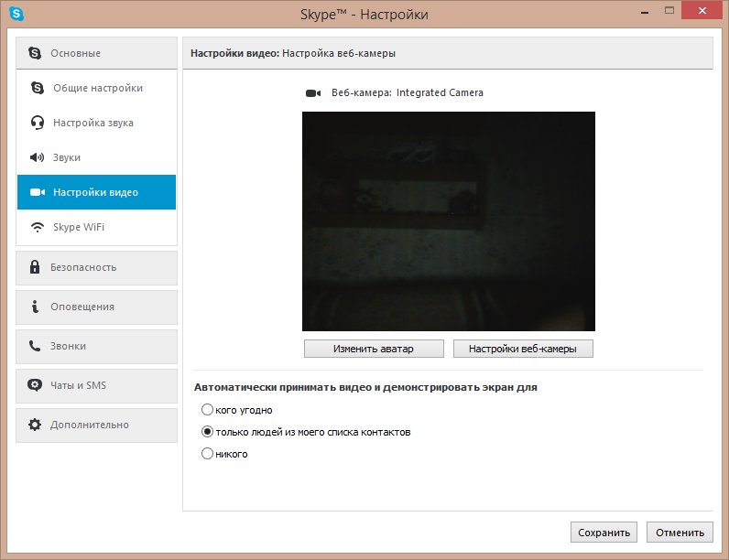
Task: Click the Skype logo in title bar
Action: click(x=16, y=14)
